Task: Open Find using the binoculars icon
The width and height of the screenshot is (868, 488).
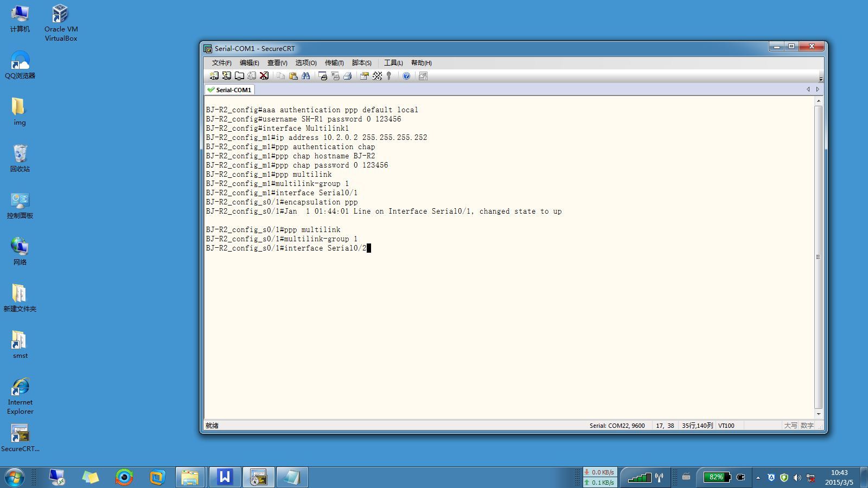Action: coord(306,76)
